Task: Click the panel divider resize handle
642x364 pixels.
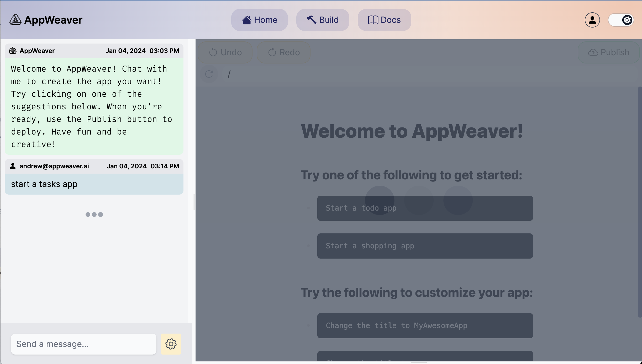Action: point(194,202)
